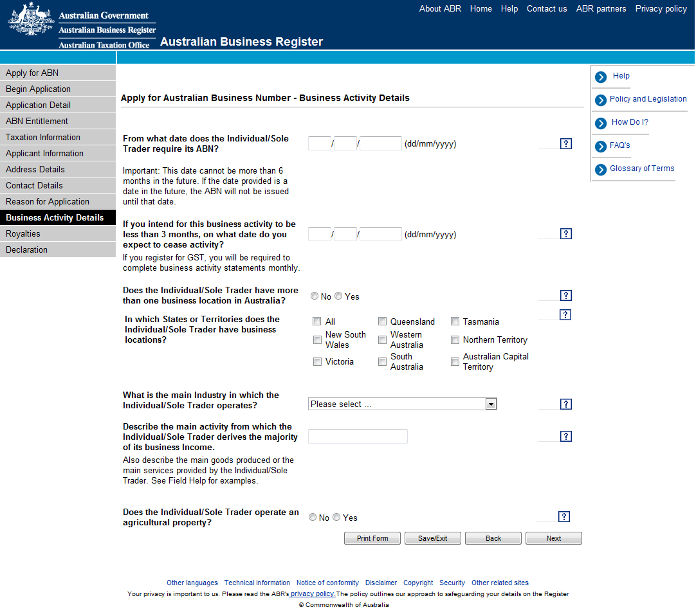Click the Australian Government crest logo
The image size is (696, 616).
31,20
